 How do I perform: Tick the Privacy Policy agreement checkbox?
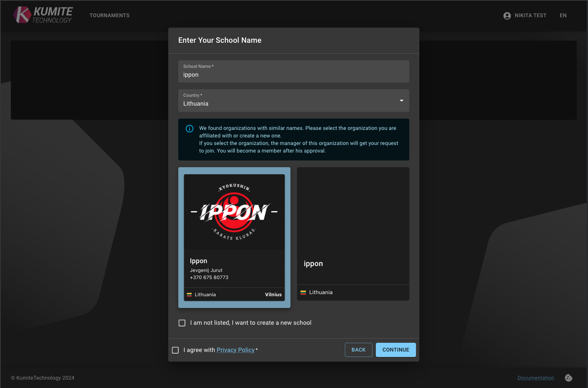click(x=175, y=350)
